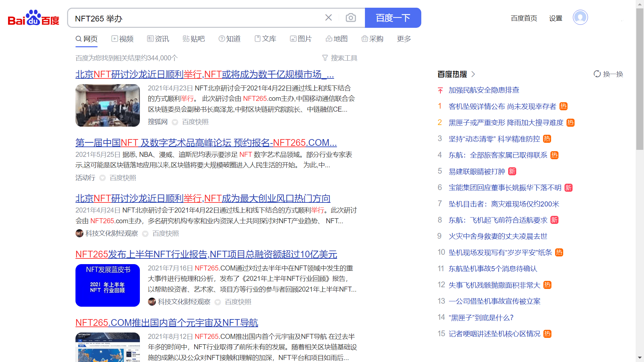Image resolution: width=644 pixels, height=362 pixels.
Task: Refresh hot list with 换一换
Action: (x=608, y=74)
